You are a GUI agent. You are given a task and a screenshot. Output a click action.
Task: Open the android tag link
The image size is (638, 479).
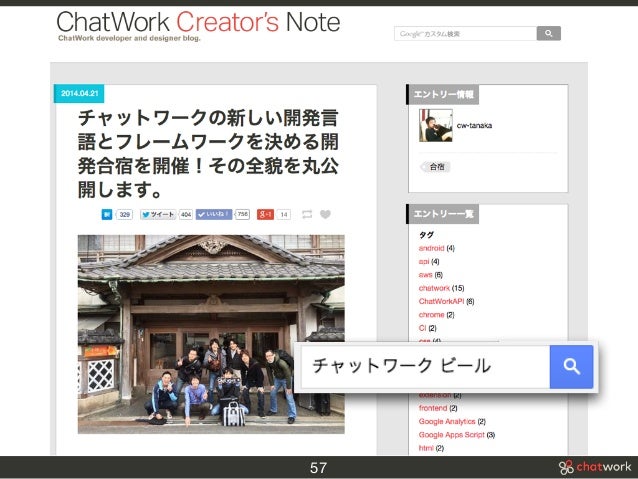point(431,248)
